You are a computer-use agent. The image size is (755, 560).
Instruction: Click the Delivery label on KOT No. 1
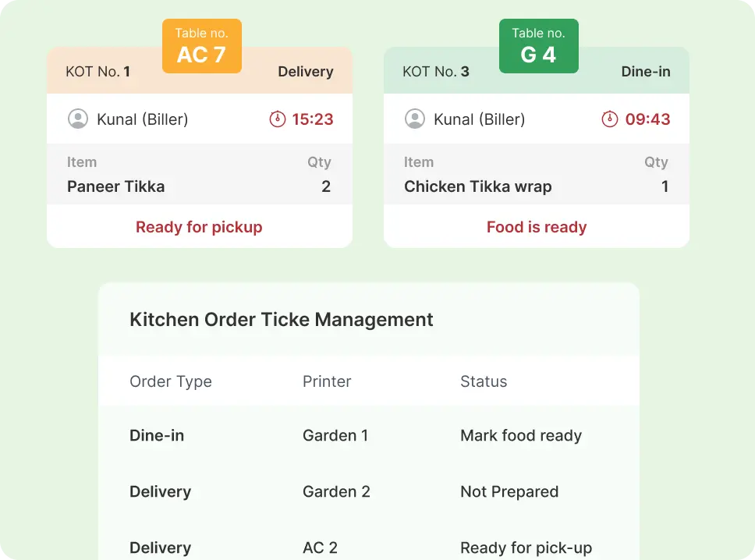305,71
